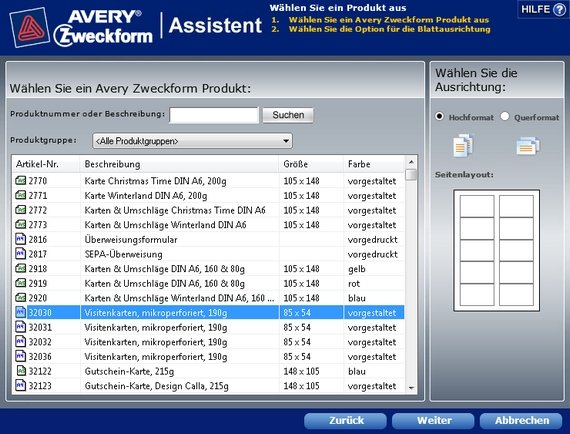Click the icon for article 2918
570x434 pixels.
pyautogui.click(x=21, y=268)
